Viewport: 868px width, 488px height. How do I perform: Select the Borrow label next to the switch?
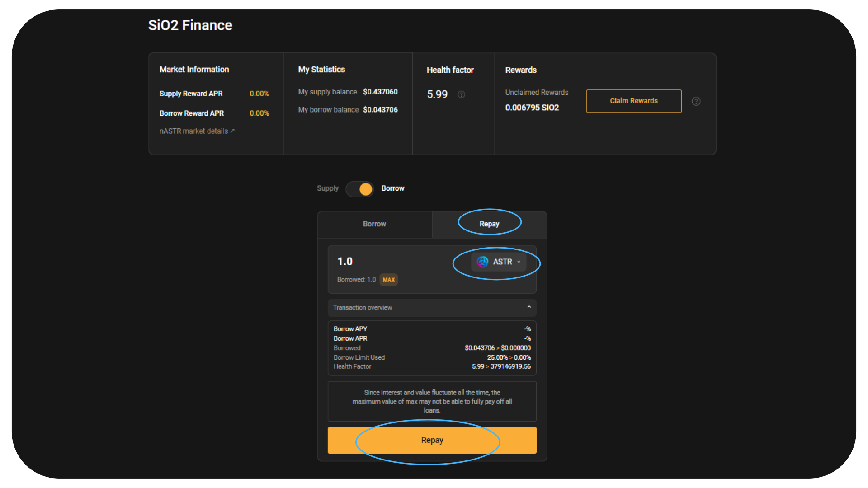point(392,188)
